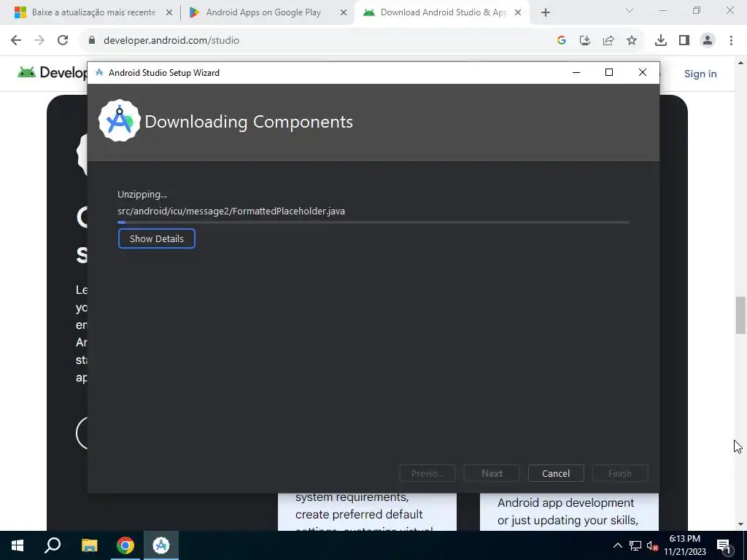The image size is (747, 560).
Task: Minimize the Android Studio Setup Wizard
Action: tap(576, 72)
